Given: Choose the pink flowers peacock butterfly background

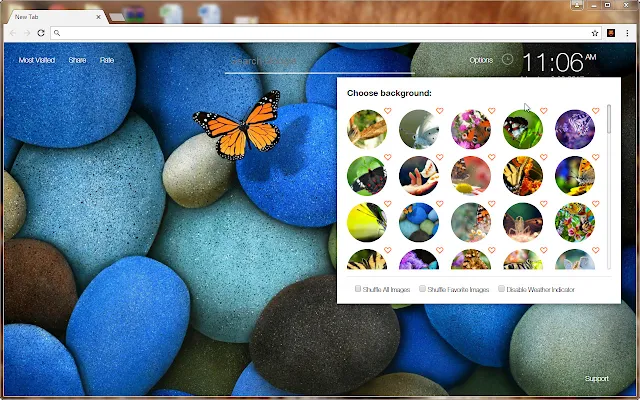Looking at the screenshot, I should tap(471, 129).
